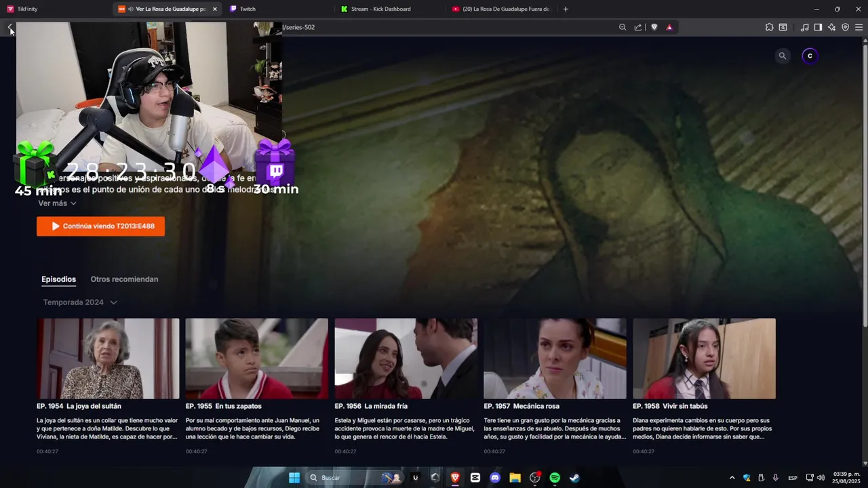Click the title EP. 1958 Vivir sin tabús
Image resolution: width=868 pixels, height=488 pixels.
[670, 406]
